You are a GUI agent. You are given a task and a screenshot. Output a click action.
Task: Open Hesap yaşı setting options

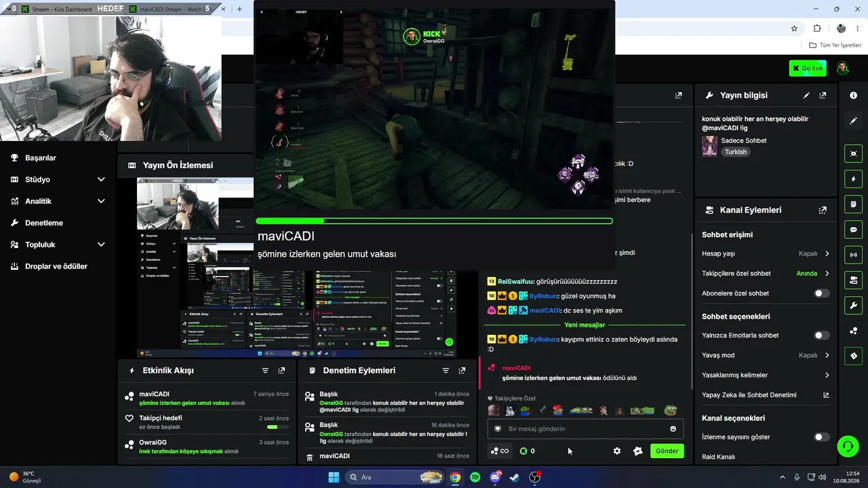click(766, 253)
